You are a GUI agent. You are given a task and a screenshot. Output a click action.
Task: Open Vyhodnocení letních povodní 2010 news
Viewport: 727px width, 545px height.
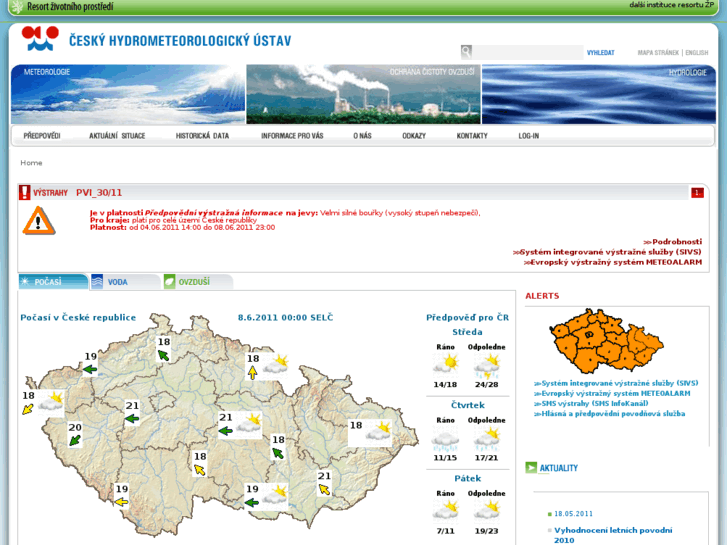(613, 535)
